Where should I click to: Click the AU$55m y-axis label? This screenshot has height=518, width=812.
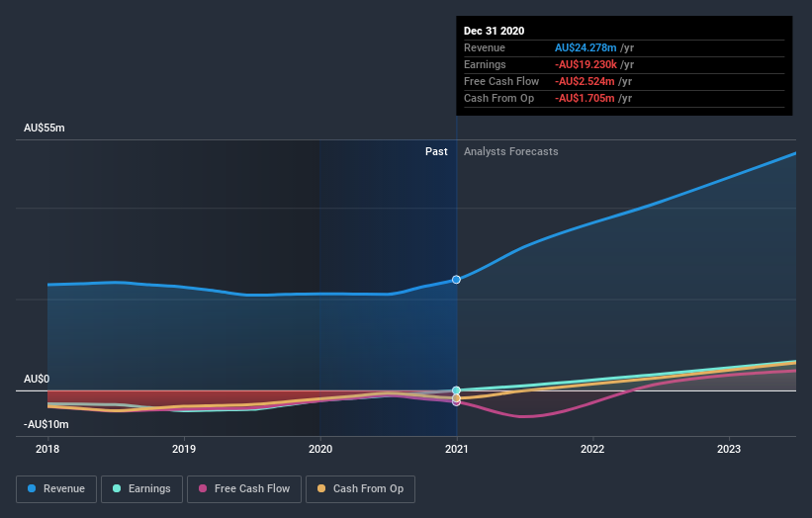45,128
